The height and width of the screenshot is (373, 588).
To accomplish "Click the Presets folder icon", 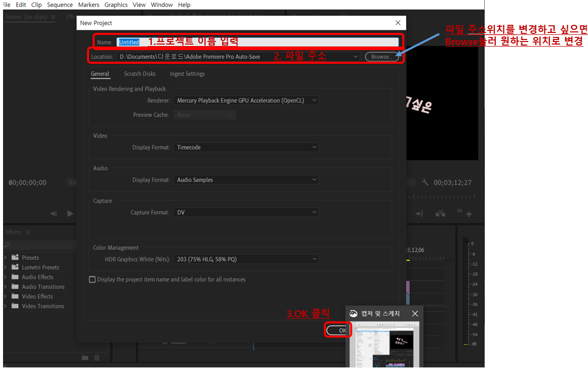I will pyautogui.click(x=15, y=257).
